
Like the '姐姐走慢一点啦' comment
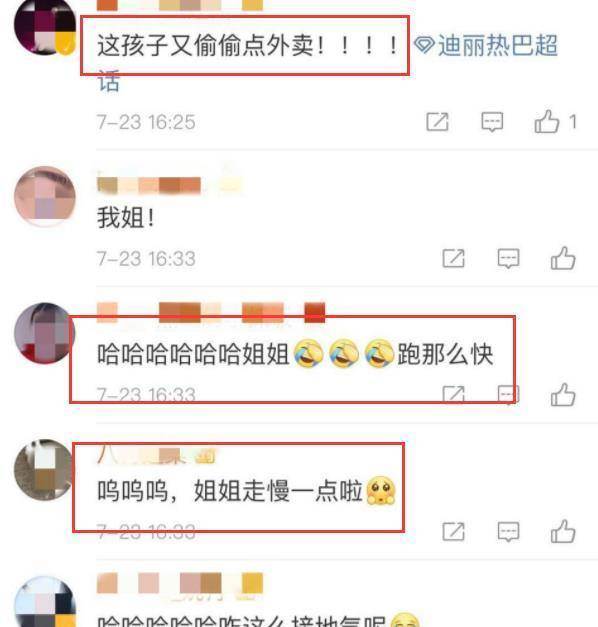click(563, 531)
